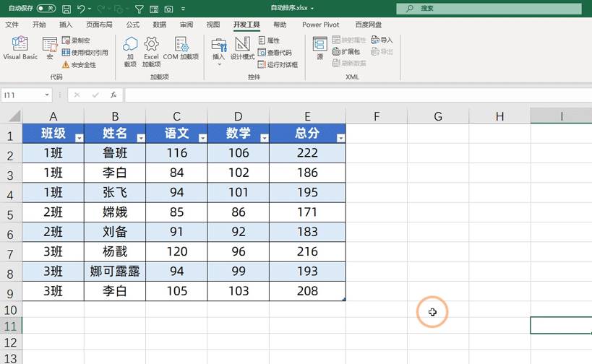Select column G header
The height and width of the screenshot is (364, 592).
pyautogui.click(x=438, y=116)
